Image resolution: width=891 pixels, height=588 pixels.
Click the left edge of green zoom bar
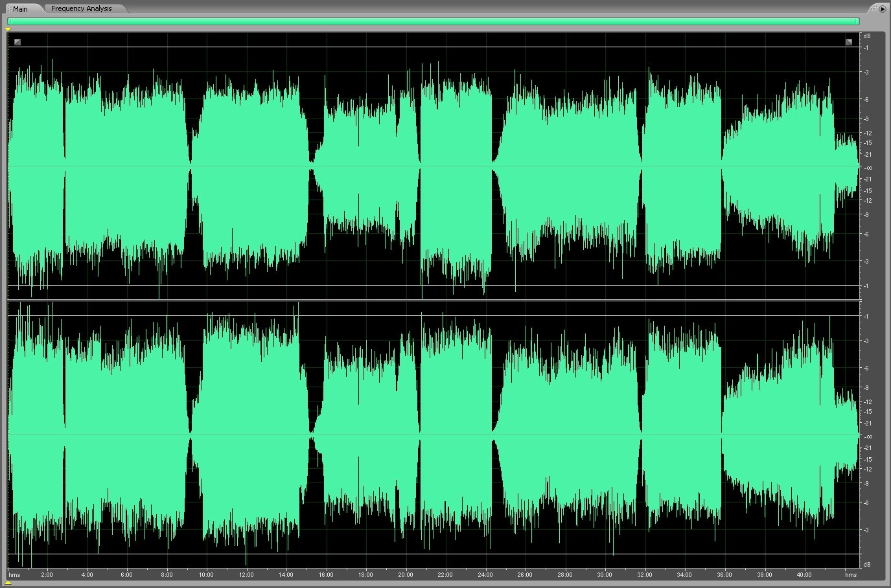click(9, 21)
